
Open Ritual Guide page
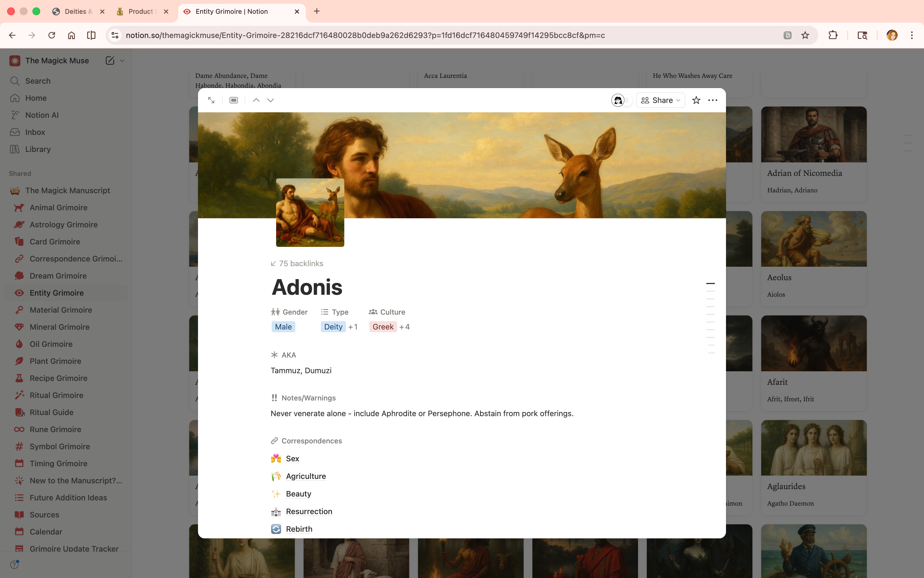coord(67,413)
